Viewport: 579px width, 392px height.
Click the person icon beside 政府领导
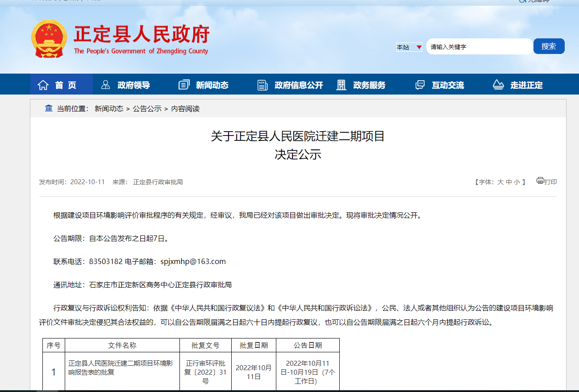coord(106,85)
